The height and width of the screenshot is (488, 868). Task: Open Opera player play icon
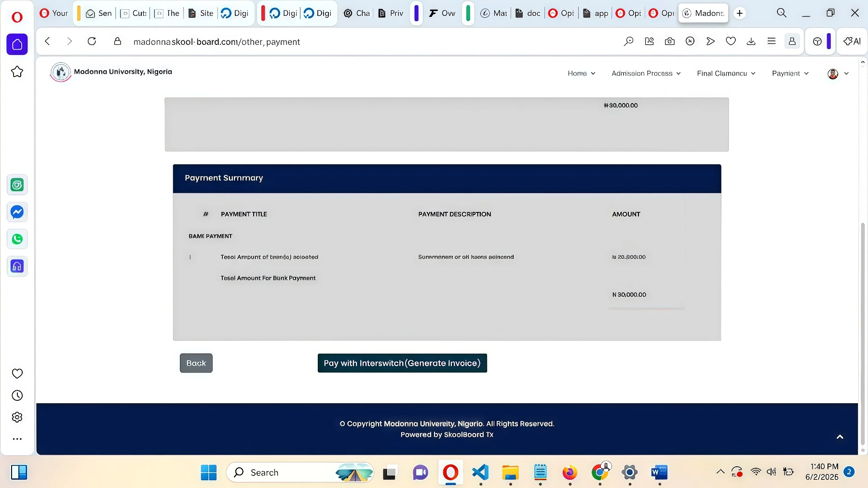click(x=710, y=41)
